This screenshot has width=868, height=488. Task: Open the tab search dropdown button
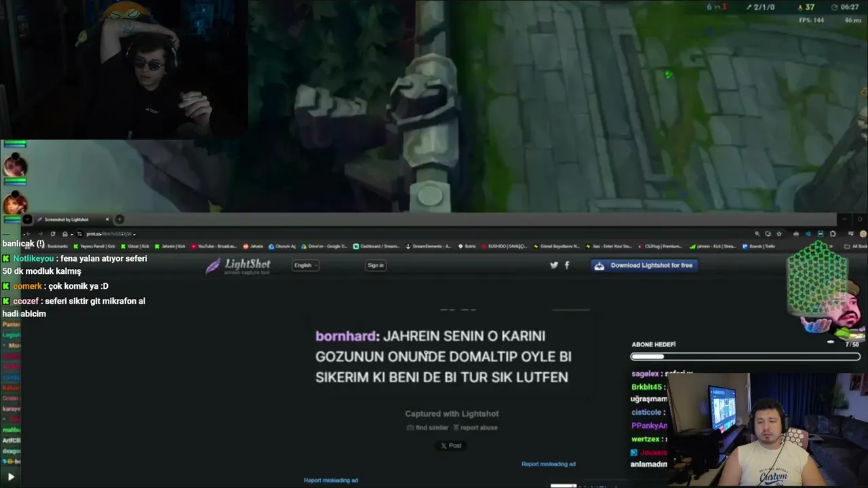pyautogui.click(x=27, y=219)
